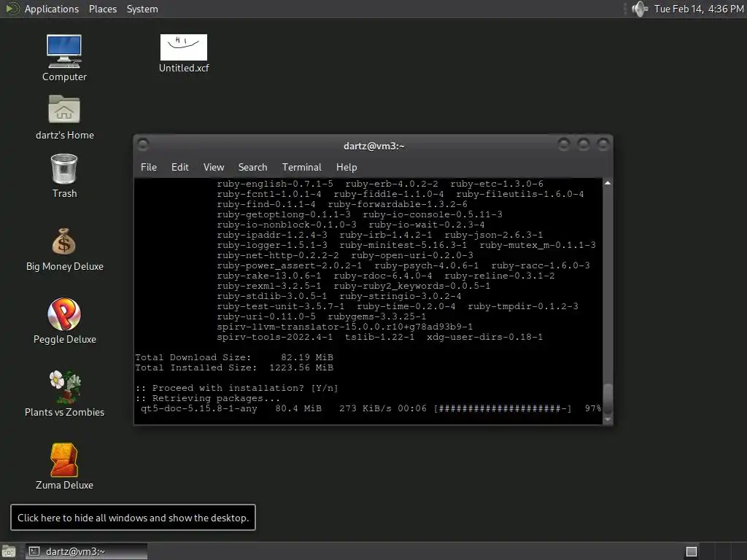Screen dimensions: 747x560
Task: Click the dartz@vm3:~ terminal title bar
Action: (x=374, y=146)
